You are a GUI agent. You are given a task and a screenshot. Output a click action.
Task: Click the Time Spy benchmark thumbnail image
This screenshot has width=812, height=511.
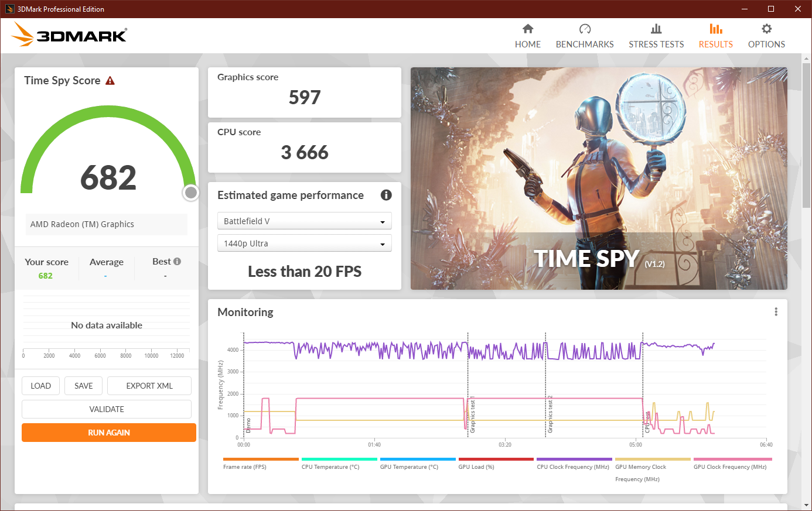point(599,179)
